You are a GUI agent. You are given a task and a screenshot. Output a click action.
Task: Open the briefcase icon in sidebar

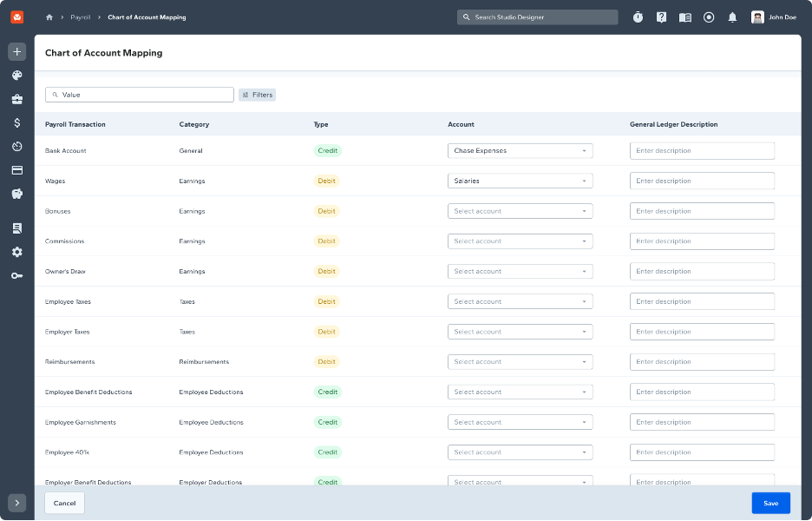tap(17, 99)
